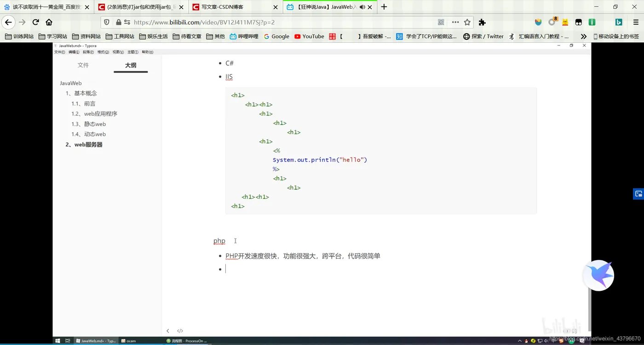Click Typora vertical scrollbar thumb
Viewport: 644px width, 345px height.
click(x=589, y=310)
